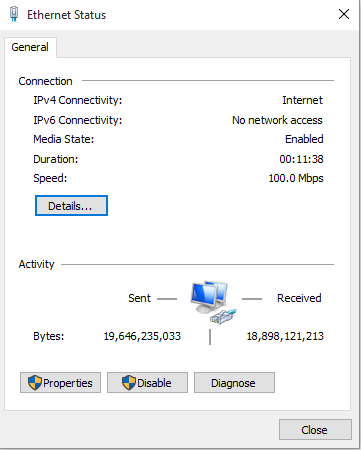Run Diagnose on the connection

(234, 383)
